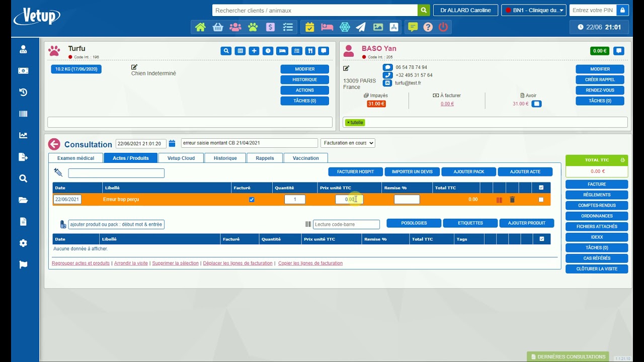Click the pink back arrow beside Consultation
644x362 pixels.
point(54,144)
